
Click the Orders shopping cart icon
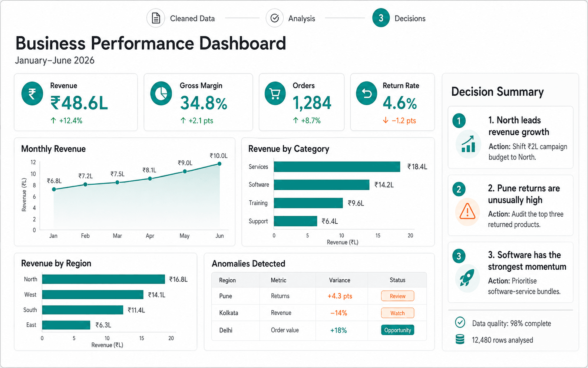pyautogui.click(x=275, y=93)
